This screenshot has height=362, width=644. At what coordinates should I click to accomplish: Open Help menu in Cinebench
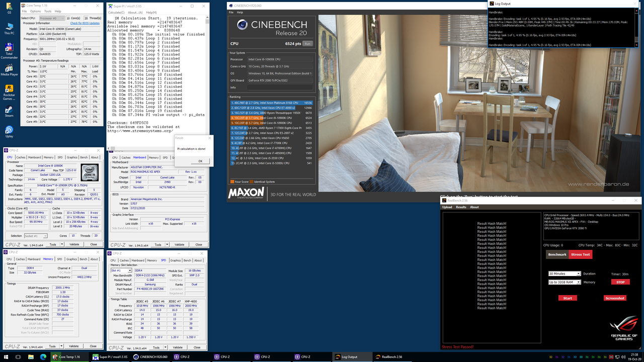tap(240, 12)
